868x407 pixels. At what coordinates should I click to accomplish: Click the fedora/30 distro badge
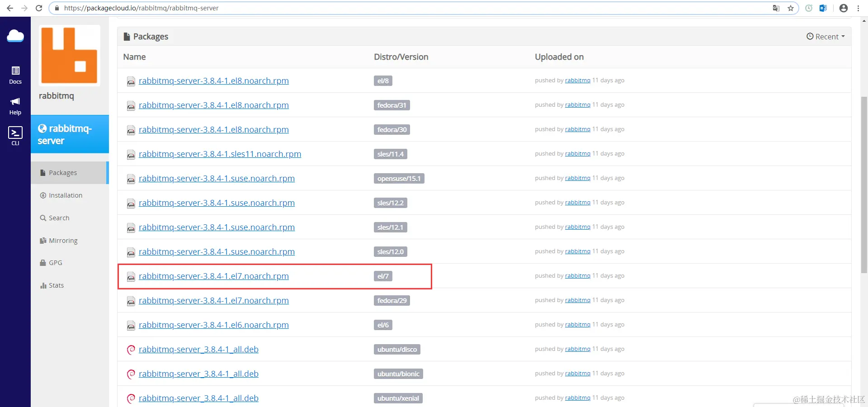pos(392,130)
